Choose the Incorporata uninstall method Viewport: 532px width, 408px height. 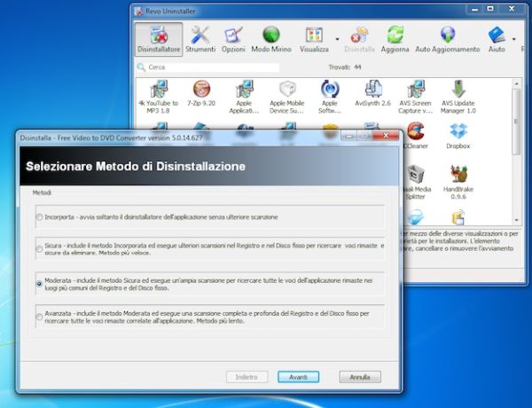(39, 216)
